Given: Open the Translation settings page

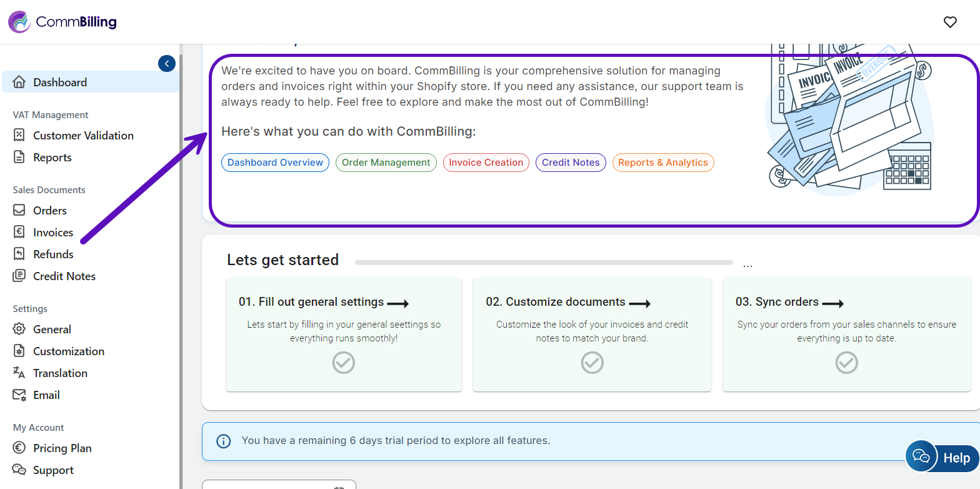Looking at the screenshot, I should pyautogui.click(x=60, y=373).
